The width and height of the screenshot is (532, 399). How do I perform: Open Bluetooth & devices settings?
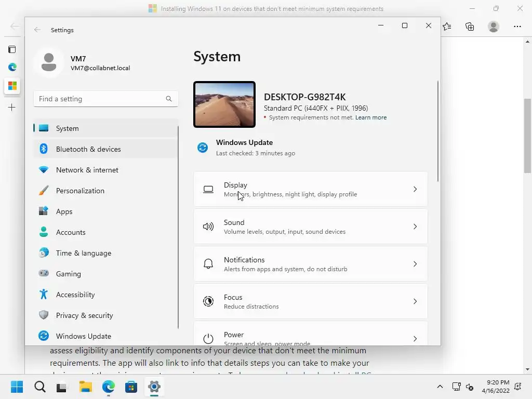pyautogui.click(x=105, y=149)
